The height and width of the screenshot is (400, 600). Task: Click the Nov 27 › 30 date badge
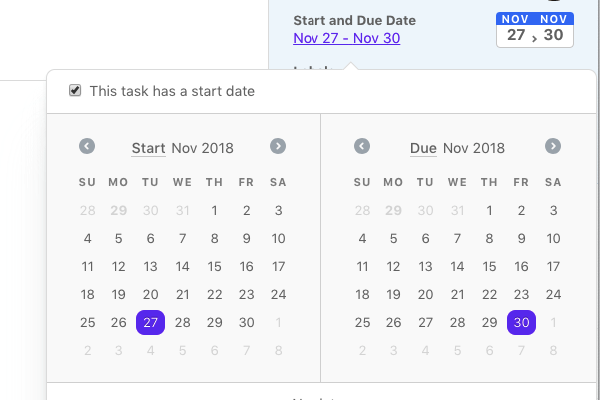point(535,30)
